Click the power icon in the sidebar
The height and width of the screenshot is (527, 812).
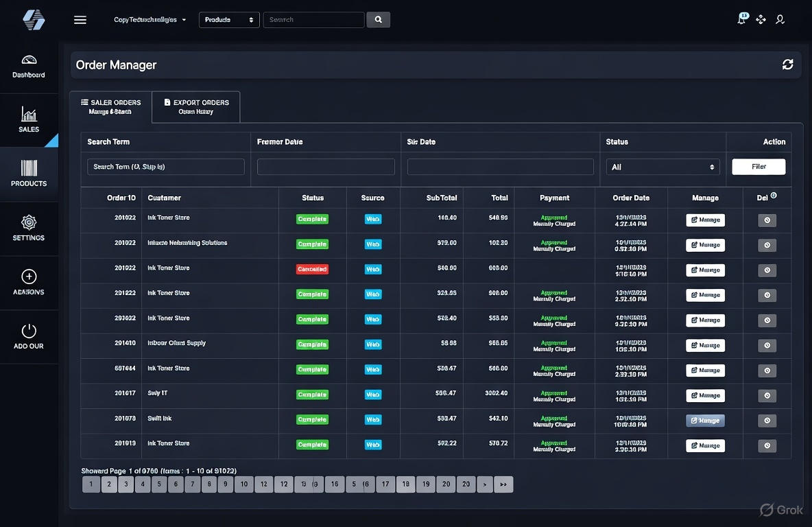pos(29,331)
